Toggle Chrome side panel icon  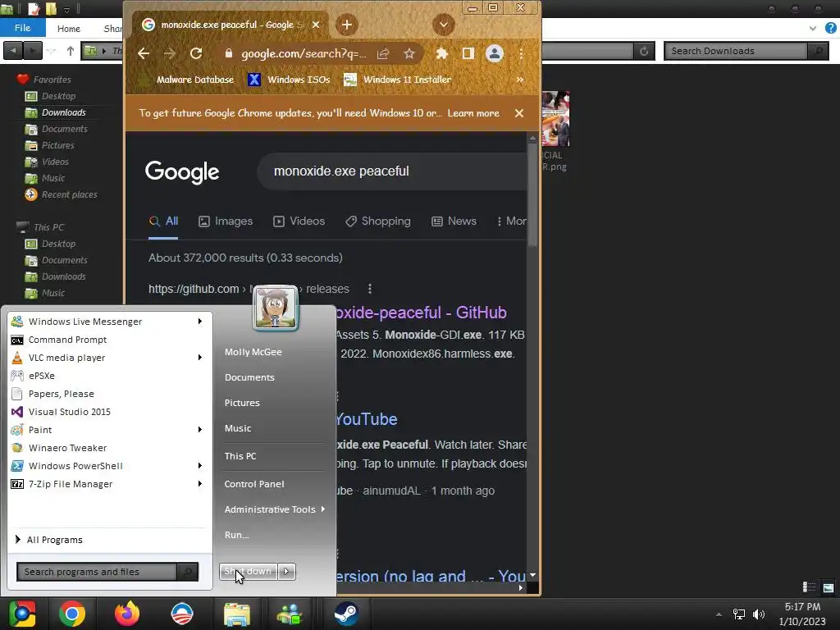coord(468,53)
